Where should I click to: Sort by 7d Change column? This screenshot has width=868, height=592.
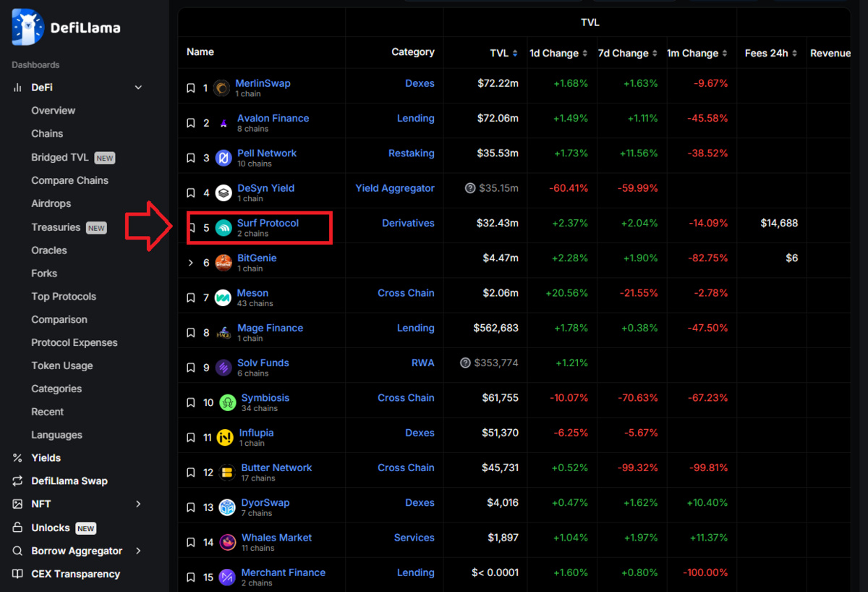655,54
